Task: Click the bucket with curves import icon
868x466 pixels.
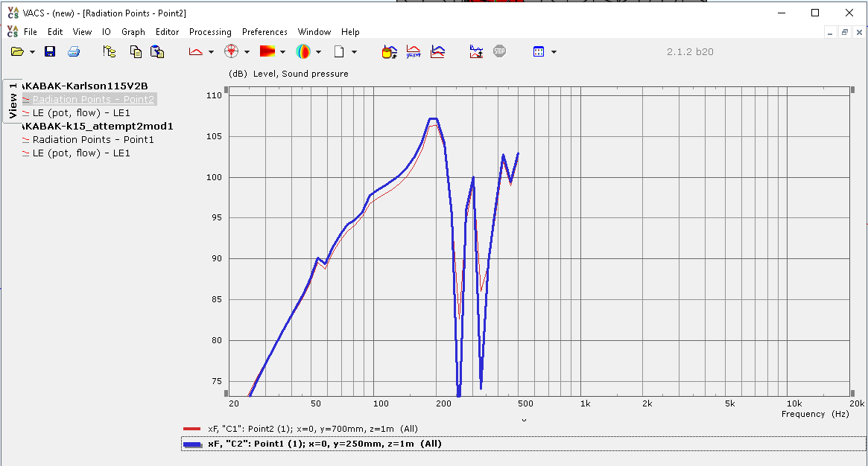Action: tap(390, 52)
